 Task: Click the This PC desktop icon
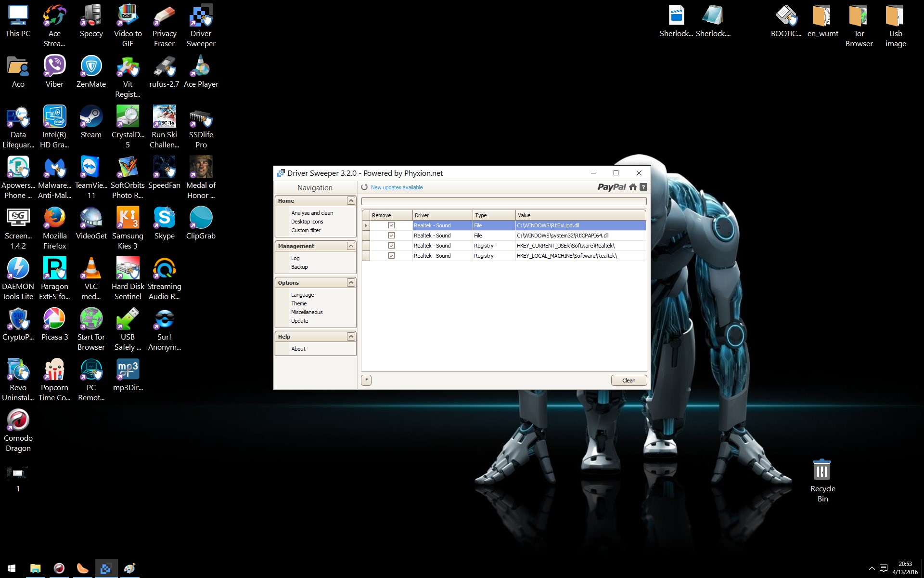tap(18, 21)
